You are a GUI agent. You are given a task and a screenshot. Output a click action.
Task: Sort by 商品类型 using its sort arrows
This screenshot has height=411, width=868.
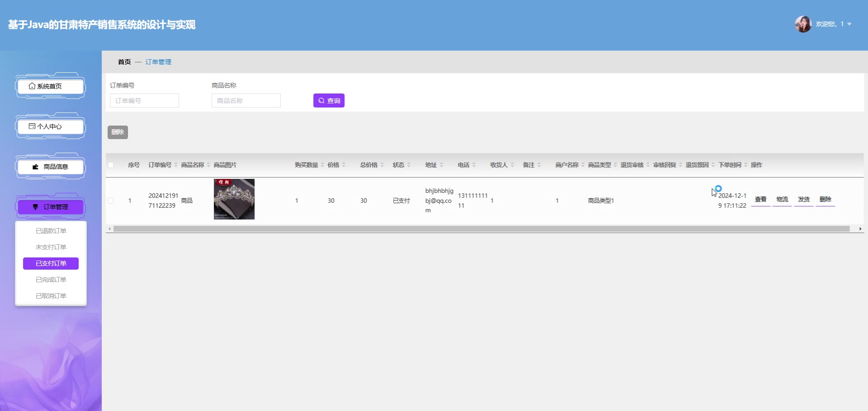point(615,165)
